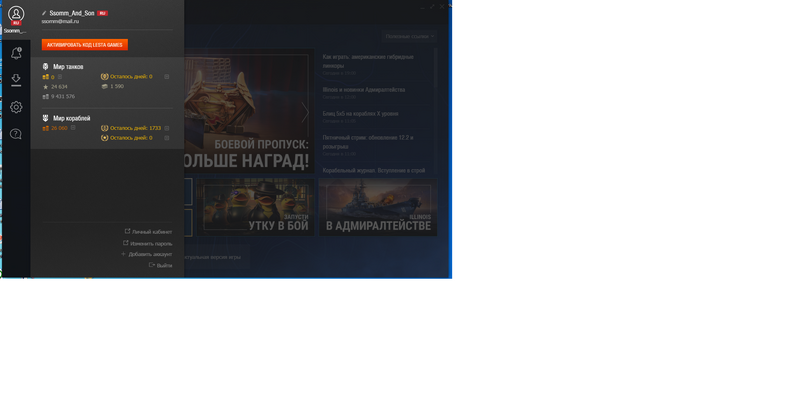Activate Lesta Games code button
Image resolution: width=800 pixels, height=394 pixels.
click(85, 45)
